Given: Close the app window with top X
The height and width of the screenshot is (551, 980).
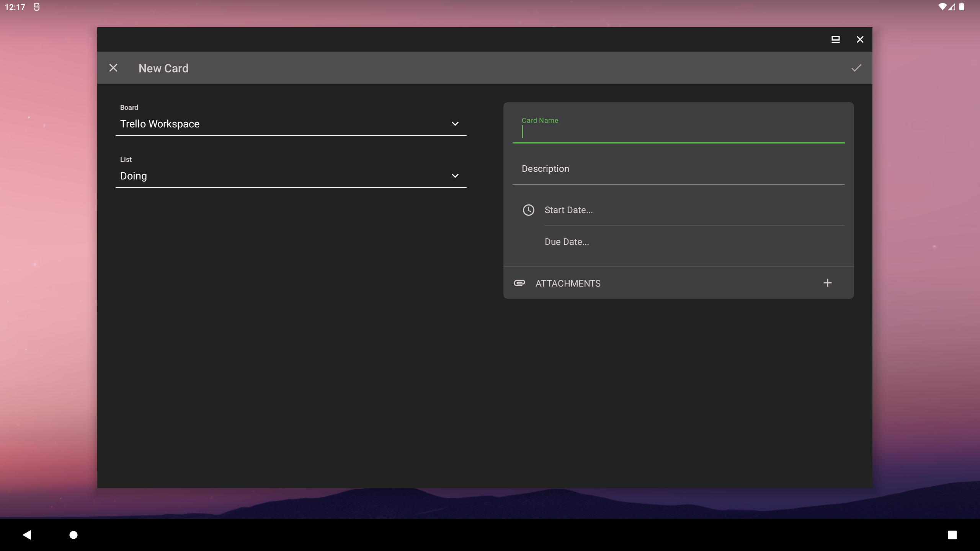Looking at the screenshot, I should tap(860, 39).
